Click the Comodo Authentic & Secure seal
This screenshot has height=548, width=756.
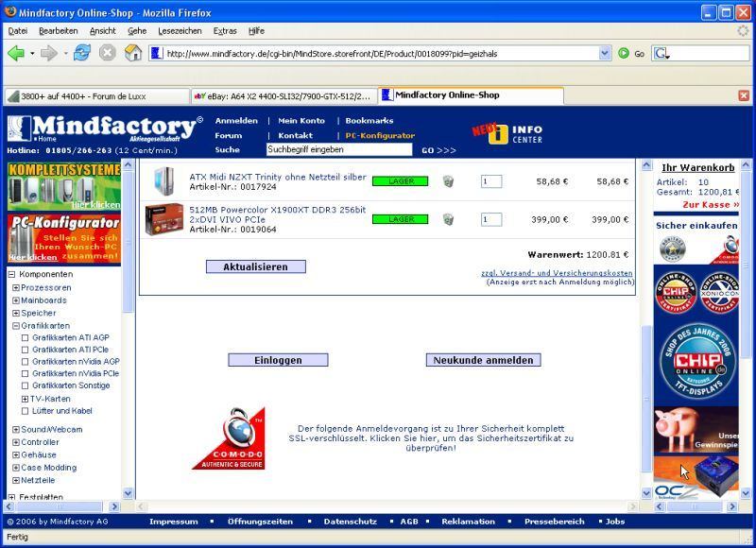[x=229, y=438]
